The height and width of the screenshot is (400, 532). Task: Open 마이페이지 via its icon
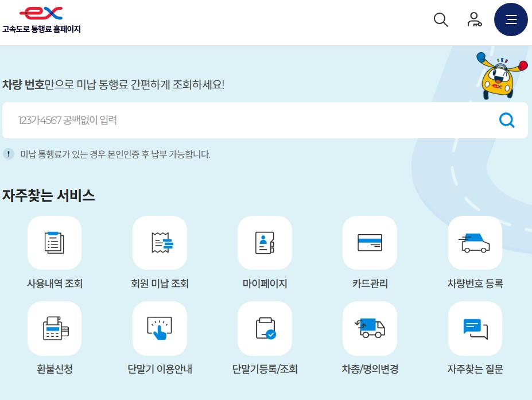click(265, 242)
